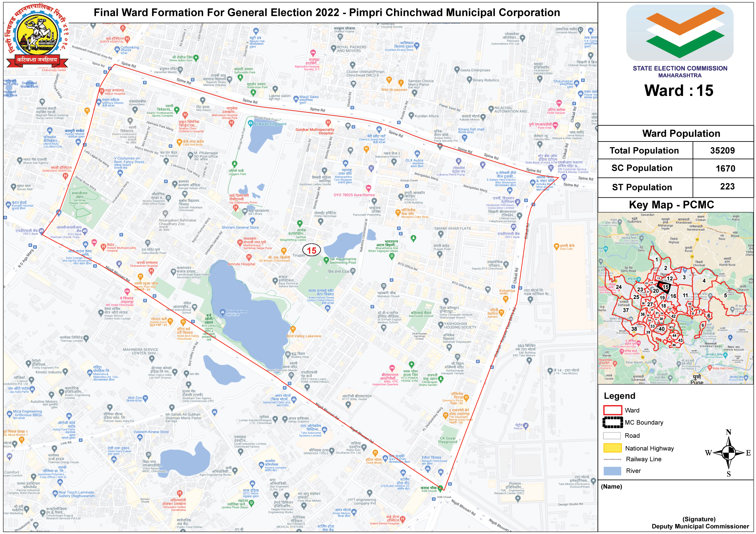Click the State Election Commission Maharashtra logo
The width and height of the screenshot is (756, 534).
[x=680, y=33]
